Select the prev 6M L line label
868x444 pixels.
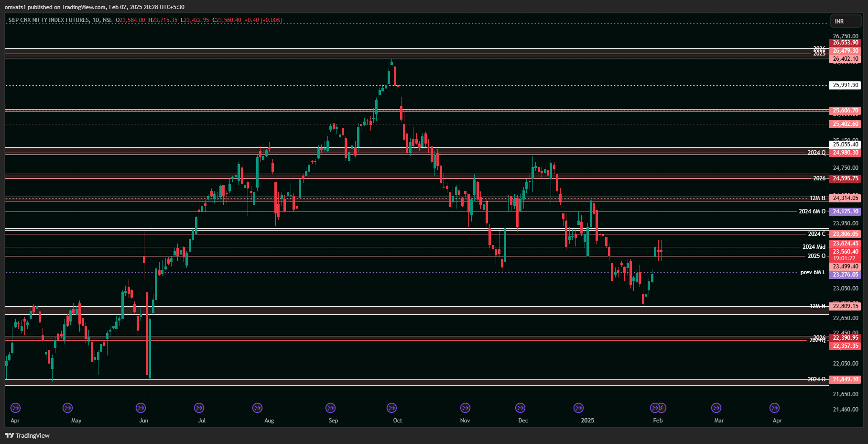[x=813, y=272]
